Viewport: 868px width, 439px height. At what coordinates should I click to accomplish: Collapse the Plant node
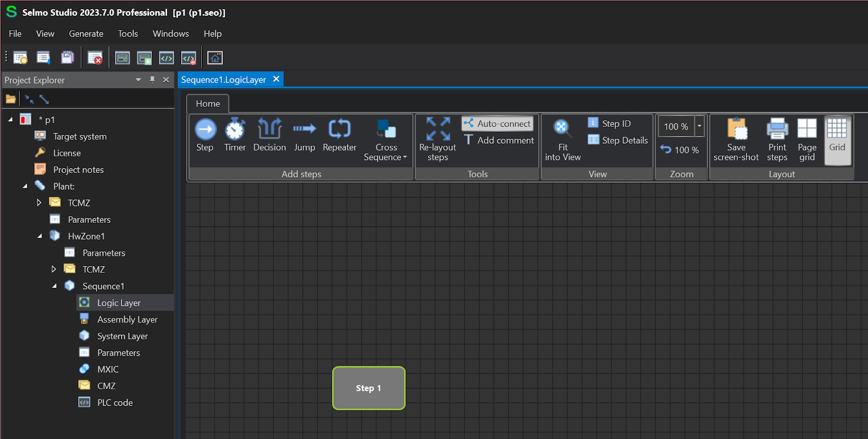pos(25,186)
